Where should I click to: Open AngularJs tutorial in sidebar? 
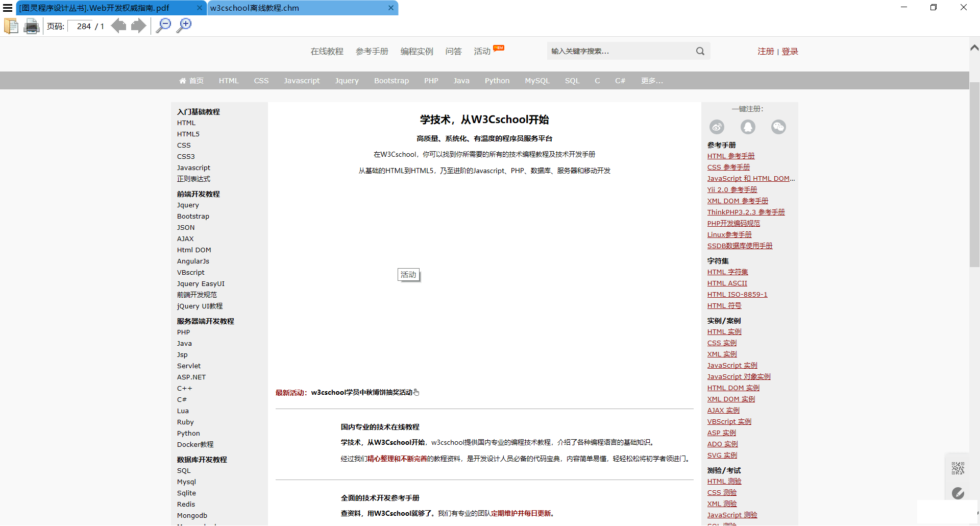click(x=193, y=261)
